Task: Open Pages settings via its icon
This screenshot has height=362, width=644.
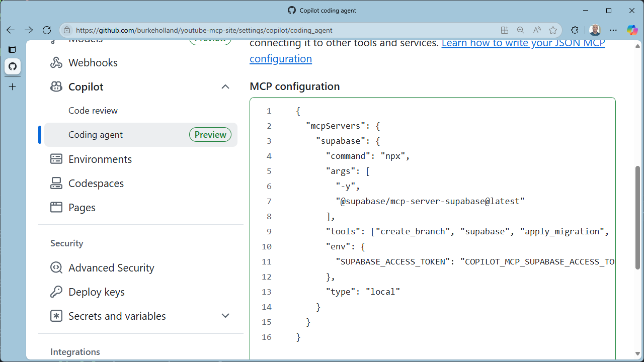Action: [56, 207]
